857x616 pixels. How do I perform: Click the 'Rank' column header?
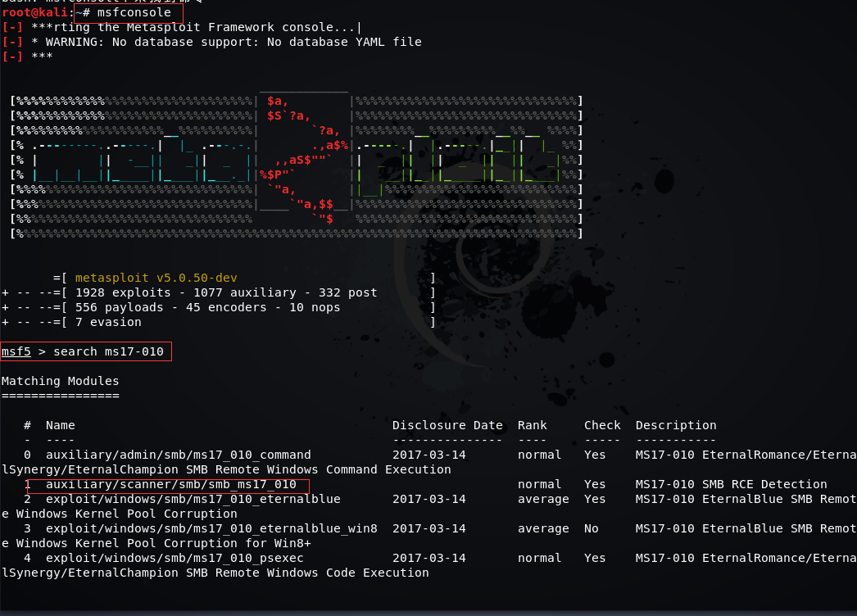click(533, 425)
